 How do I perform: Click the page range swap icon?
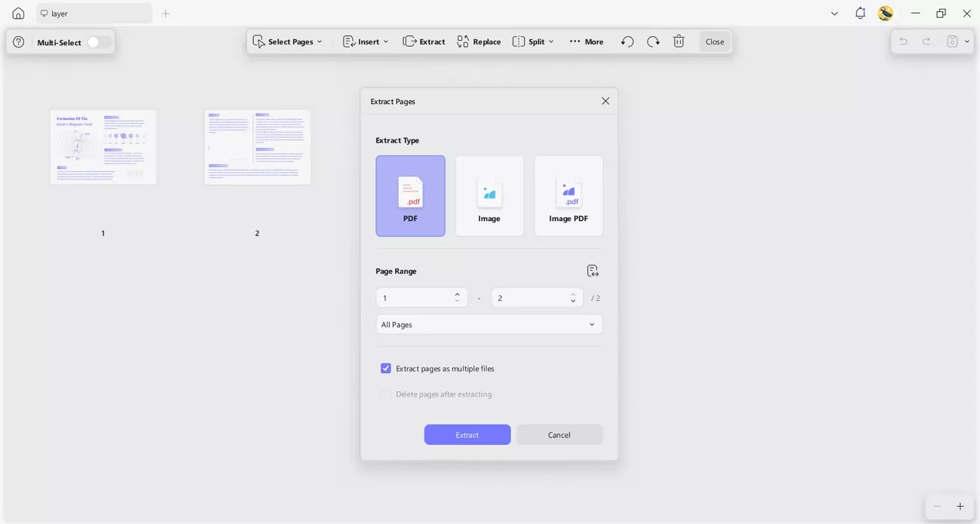coord(593,270)
